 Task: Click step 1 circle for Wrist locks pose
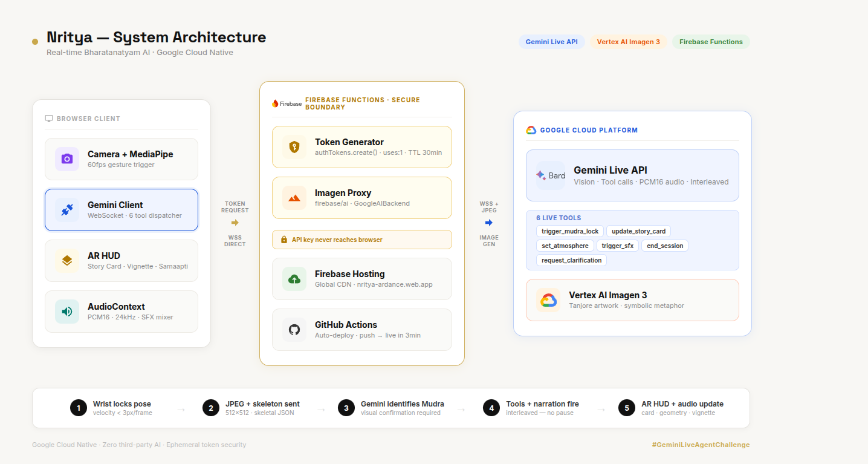coord(79,408)
